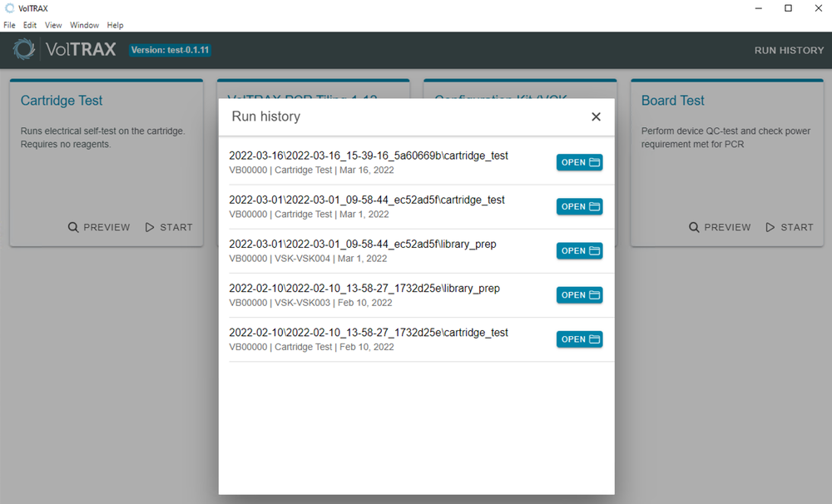Open the ec52ad5f cartridge_test run
832x504 pixels.
pyautogui.click(x=579, y=206)
